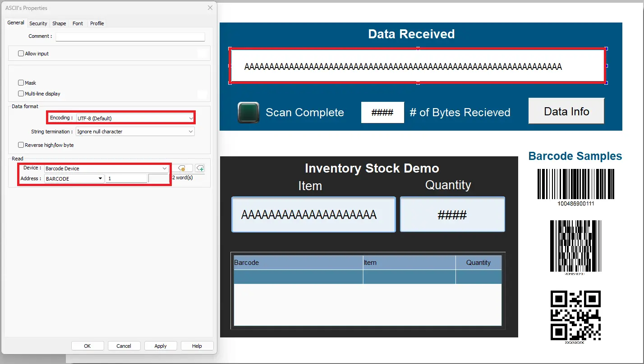
Task: Open the Device selection dropdown
Action: pyautogui.click(x=164, y=168)
